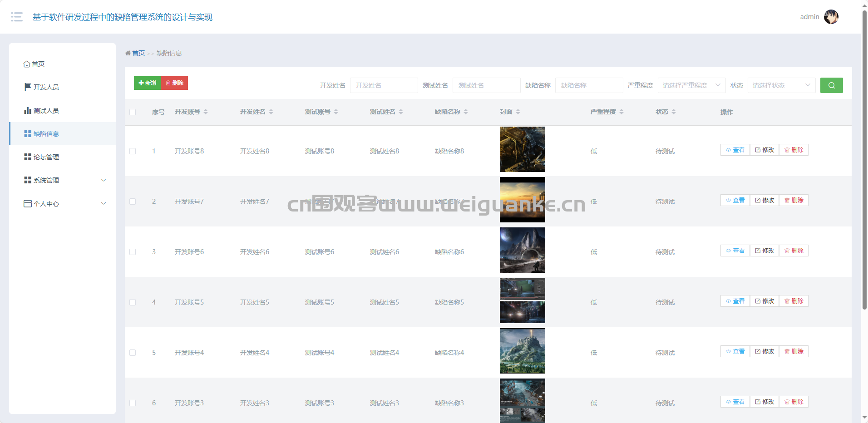The width and height of the screenshot is (868, 423).
Task: Sort by 开发账号 column arrows
Action: coord(206,112)
